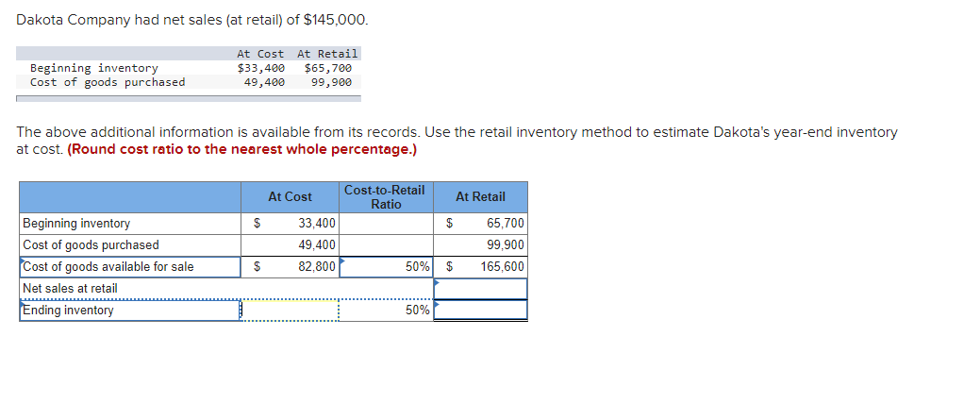Click the 65,700 At Retail cell in answer table
The image size is (980, 420).
[480, 223]
